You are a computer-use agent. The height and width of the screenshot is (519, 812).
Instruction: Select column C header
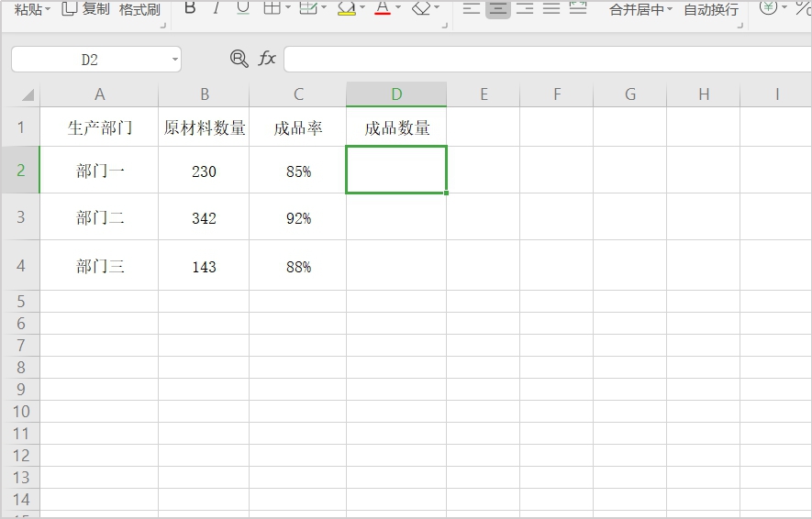[297, 94]
